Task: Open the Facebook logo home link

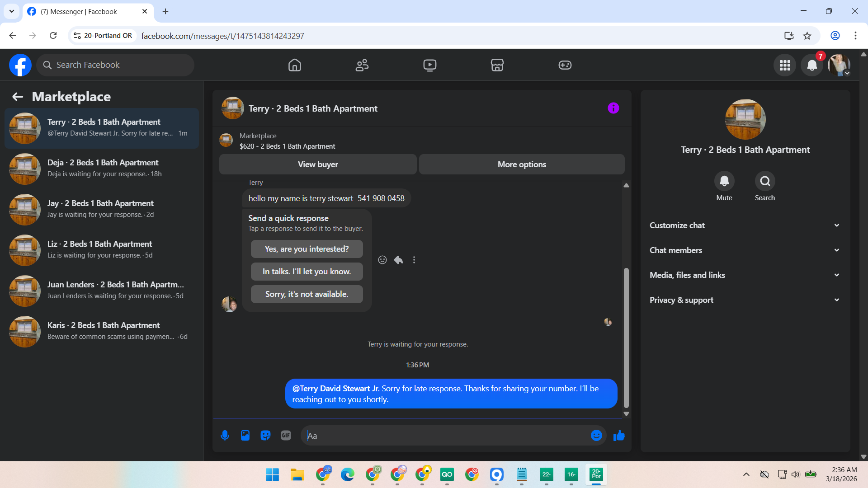Action: pyautogui.click(x=20, y=65)
